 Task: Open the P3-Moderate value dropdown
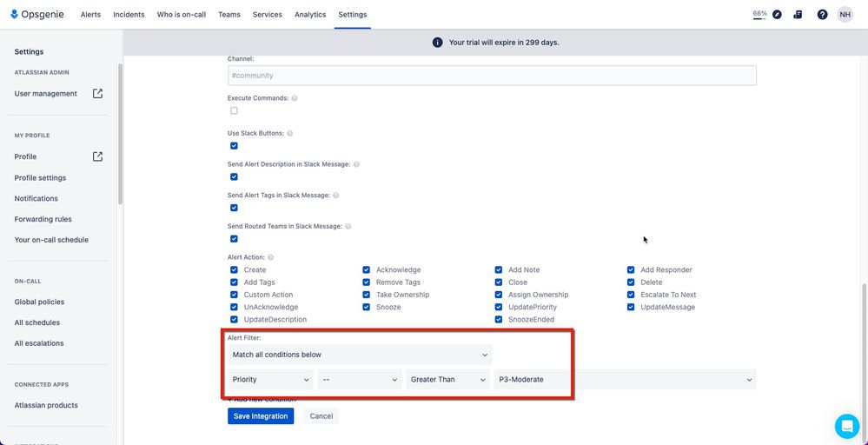click(625, 380)
